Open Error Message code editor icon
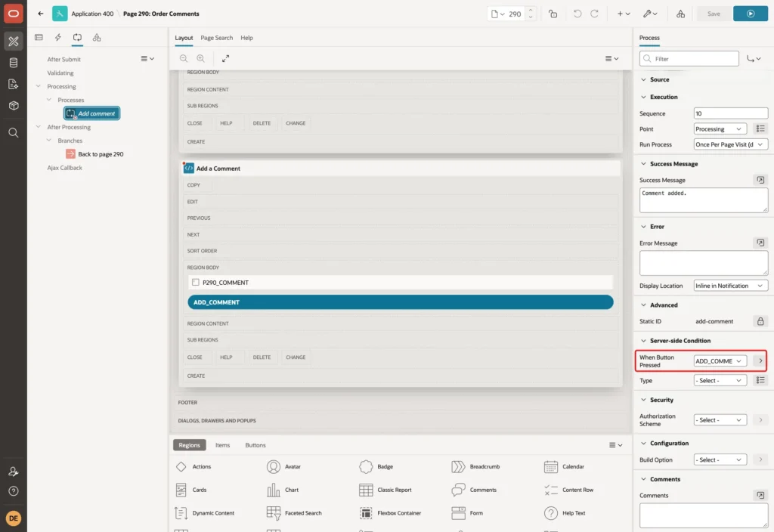Viewport: 774px width, 532px height. (760, 243)
